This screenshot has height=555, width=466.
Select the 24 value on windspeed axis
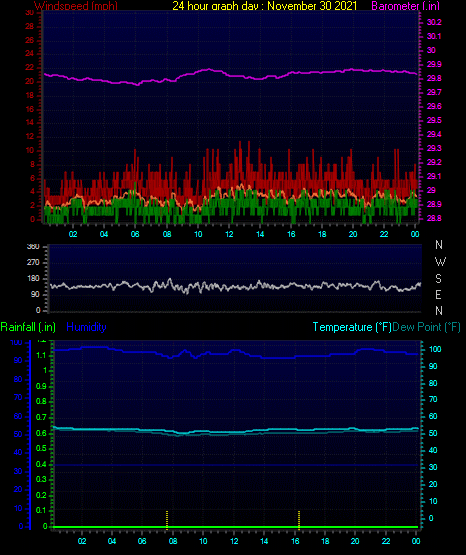[30, 54]
